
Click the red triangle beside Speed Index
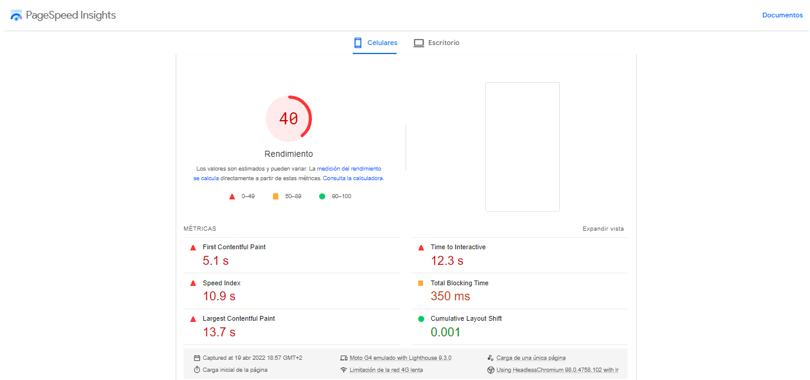click(x=193, y=283)
